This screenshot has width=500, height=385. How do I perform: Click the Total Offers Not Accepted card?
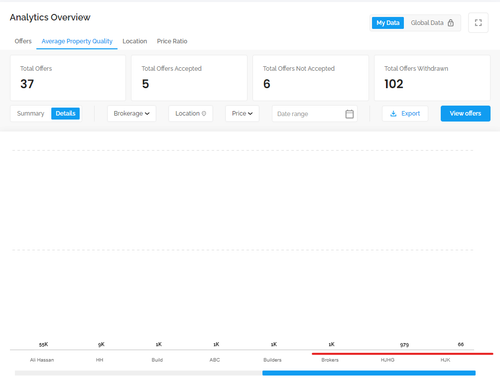(x=311, y=78)
